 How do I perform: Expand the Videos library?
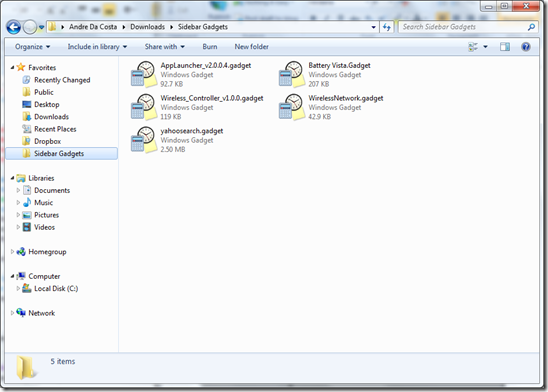point(18,227)
